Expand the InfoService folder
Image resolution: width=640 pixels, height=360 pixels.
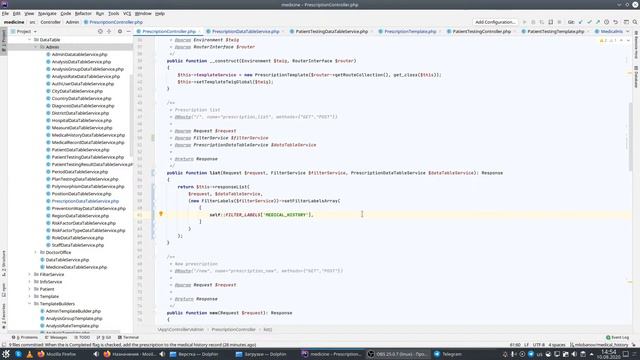point(30,282)
